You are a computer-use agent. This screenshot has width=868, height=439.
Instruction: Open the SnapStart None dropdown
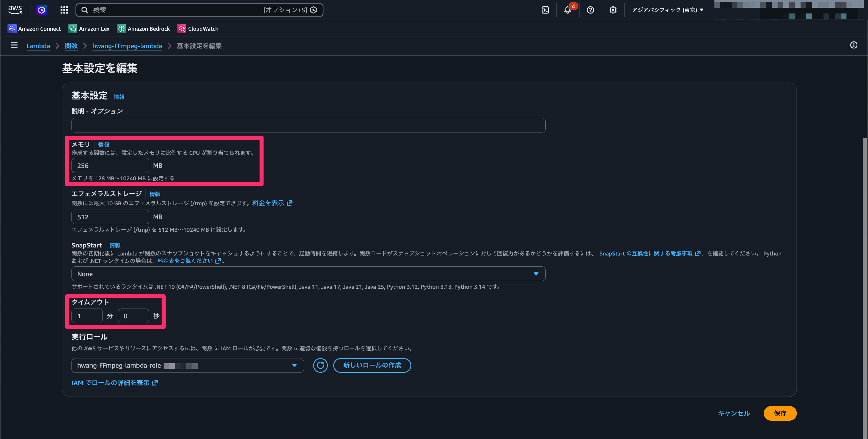point(308,273)
